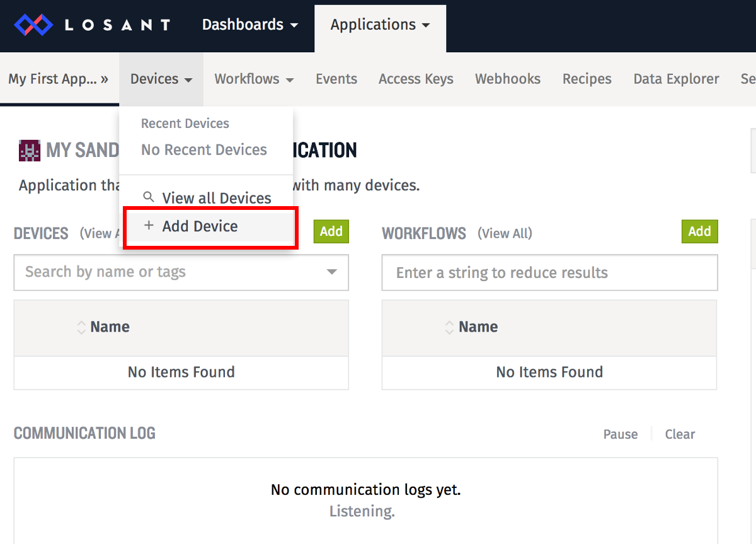
Task: Go to the Data Explorer section
Action: 676,79
